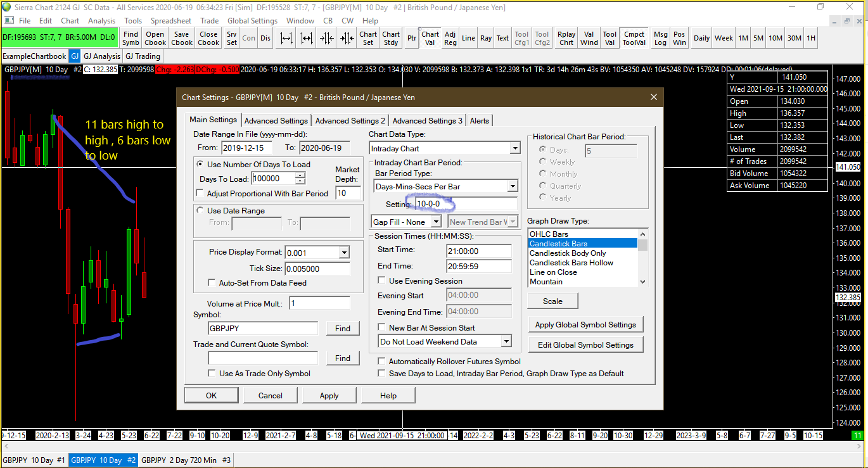The width and height of the screenshot is (868, 468).
Task: Switch the chart to the 30M timeframe
Action: coord(794,38)
